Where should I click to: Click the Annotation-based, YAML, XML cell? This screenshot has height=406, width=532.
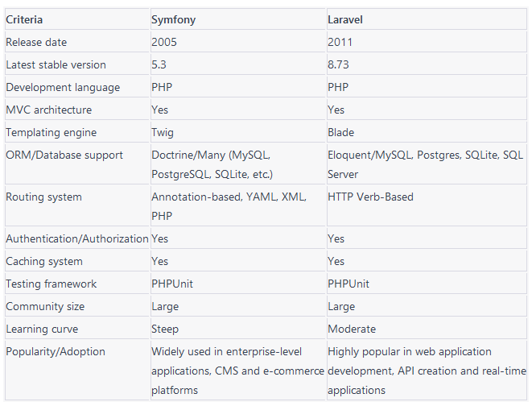click(x=238, y=206)
